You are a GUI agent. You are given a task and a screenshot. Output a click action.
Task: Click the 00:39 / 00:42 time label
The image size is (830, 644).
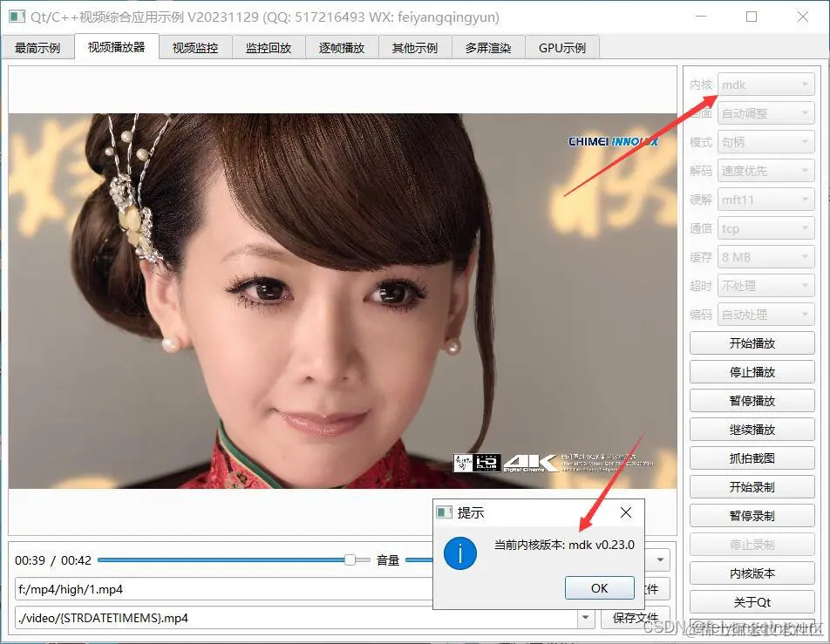pyautogui.click(x=53, y=560)
